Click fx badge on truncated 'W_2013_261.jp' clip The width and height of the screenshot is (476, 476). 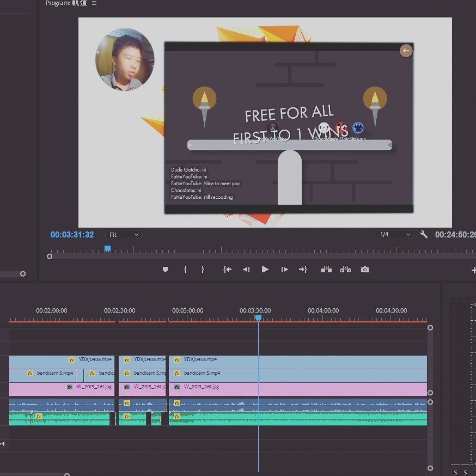tap(127, 387)
